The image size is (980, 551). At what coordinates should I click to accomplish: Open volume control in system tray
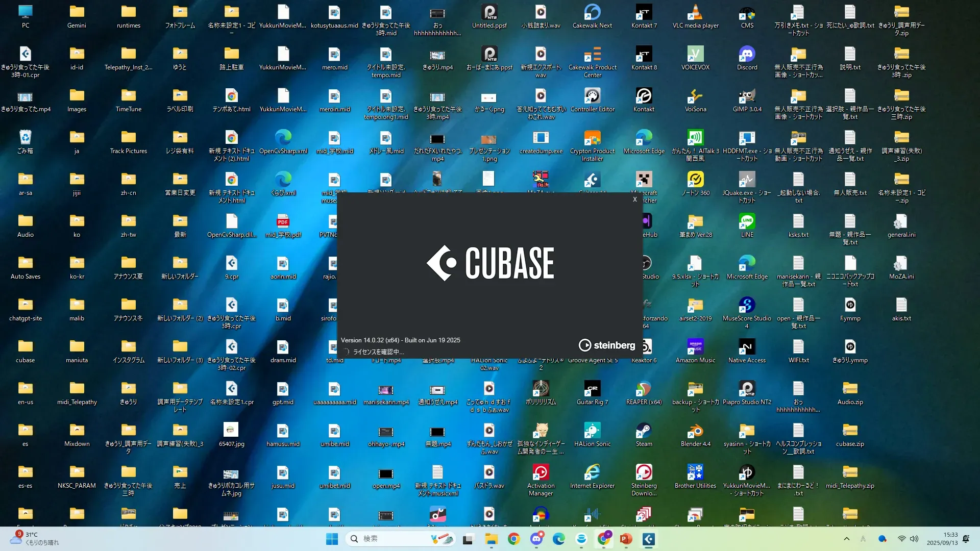click(914, 539)
